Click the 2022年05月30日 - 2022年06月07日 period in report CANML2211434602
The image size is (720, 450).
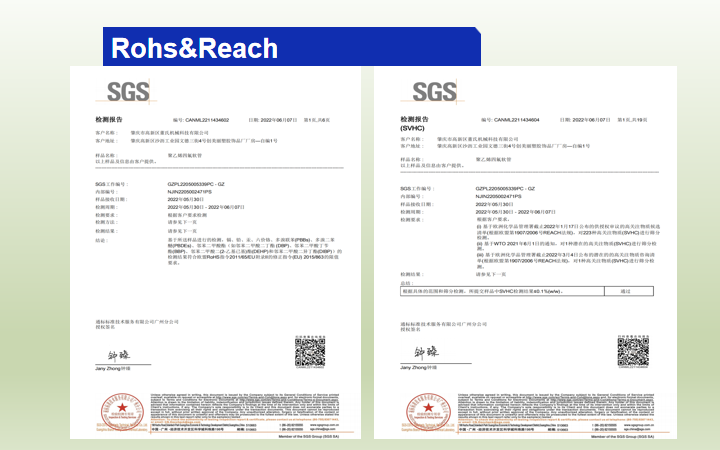[x=206, y=207]
